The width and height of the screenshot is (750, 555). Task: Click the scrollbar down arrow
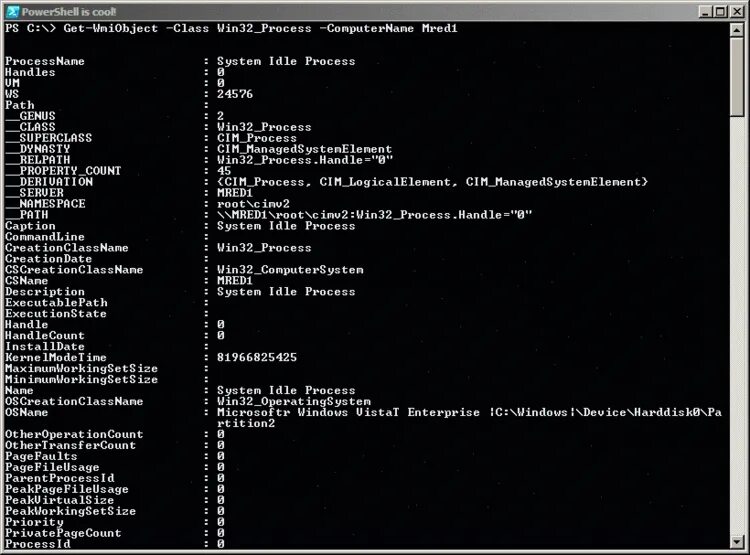pos(737,542)
